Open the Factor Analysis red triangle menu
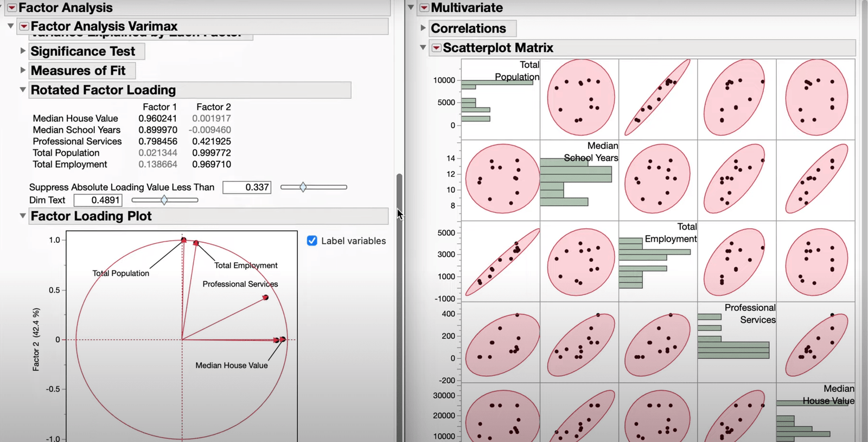This screenshot has height=442, width=868. point(12,8)
